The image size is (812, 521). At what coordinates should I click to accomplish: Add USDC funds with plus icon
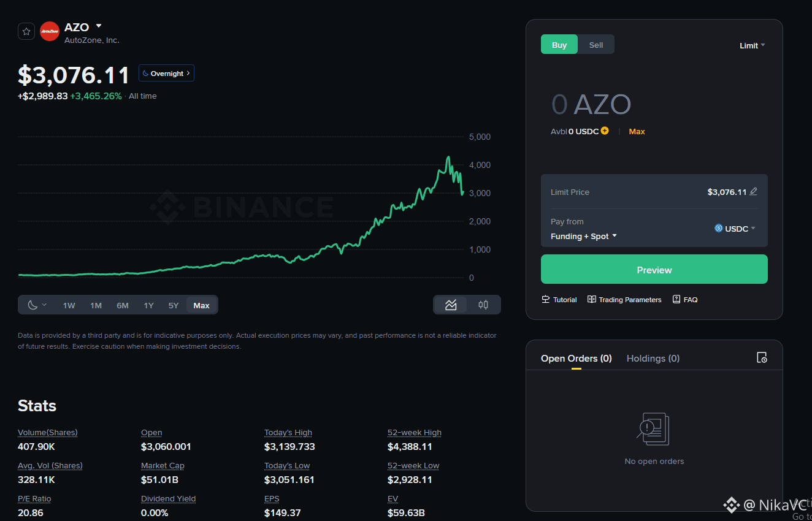(x=605, y=131)
